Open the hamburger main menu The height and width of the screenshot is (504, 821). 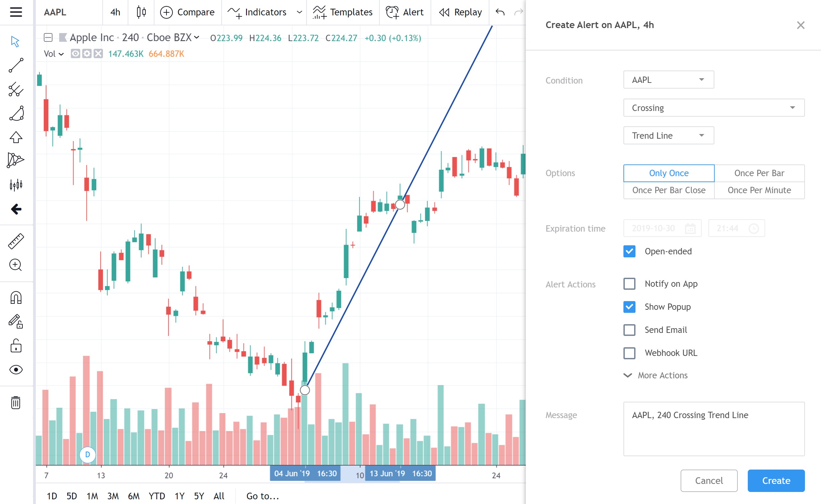pos(16,12)
